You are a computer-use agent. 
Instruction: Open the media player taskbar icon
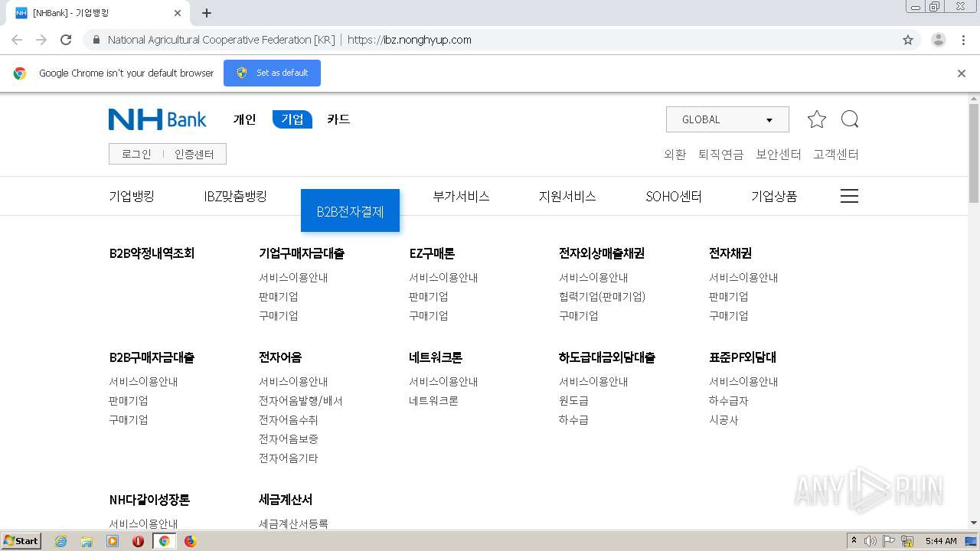pyautogui.click(x=113, y=541)
